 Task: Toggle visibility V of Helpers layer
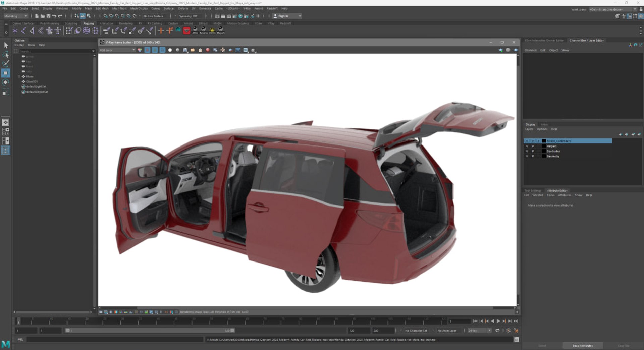(x=527, y=146)
